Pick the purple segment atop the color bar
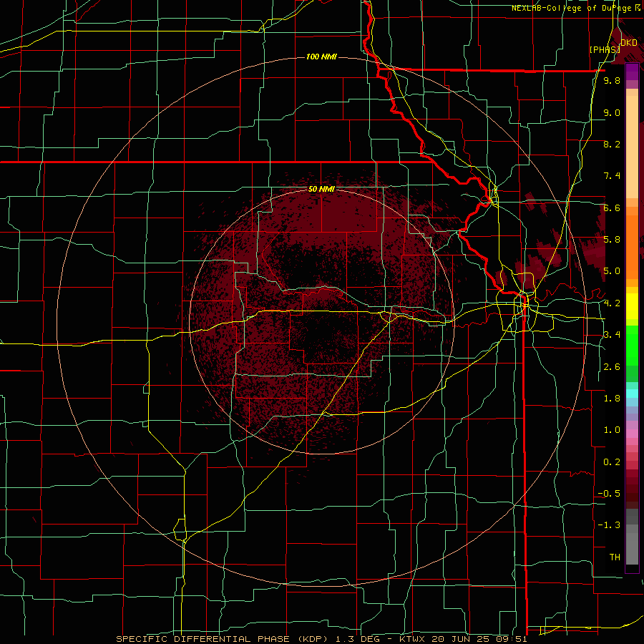644x644 pixels. click(x=632, y=72)
